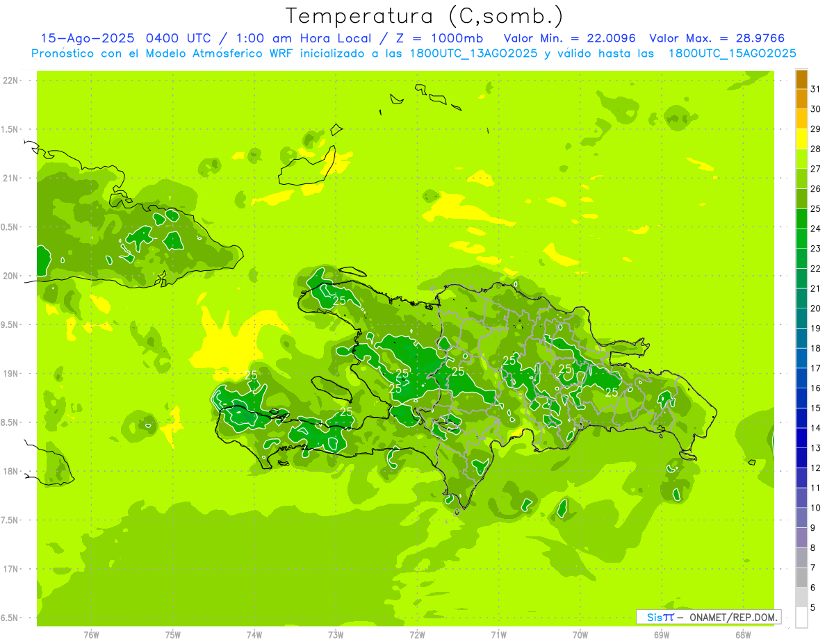
Task: Click the colorbar label 10
Action: [x=816, y=508]
